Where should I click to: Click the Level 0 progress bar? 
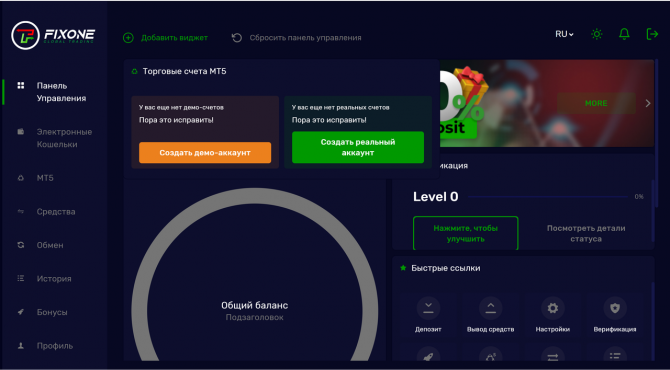pyautogui.click(x=548, y=197)
